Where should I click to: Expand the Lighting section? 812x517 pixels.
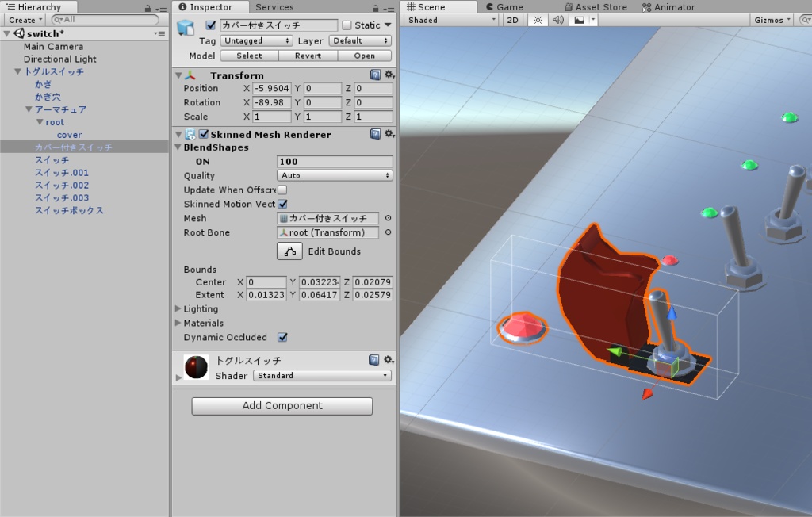click(178, 308)
